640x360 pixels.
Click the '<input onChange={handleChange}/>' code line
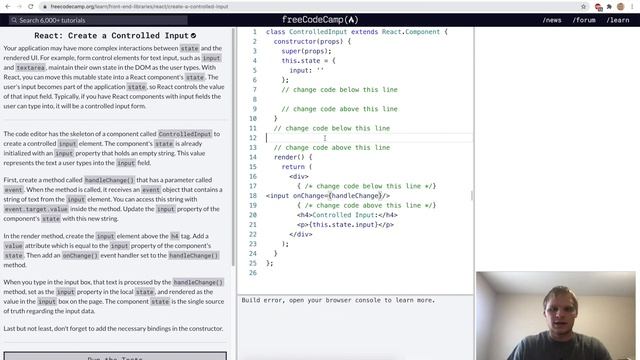click(x=328, y=196)
